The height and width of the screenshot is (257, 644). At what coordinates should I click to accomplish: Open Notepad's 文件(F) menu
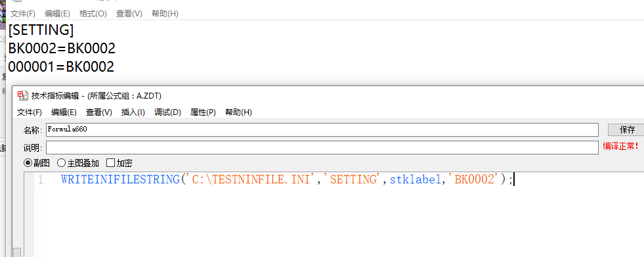23,14
